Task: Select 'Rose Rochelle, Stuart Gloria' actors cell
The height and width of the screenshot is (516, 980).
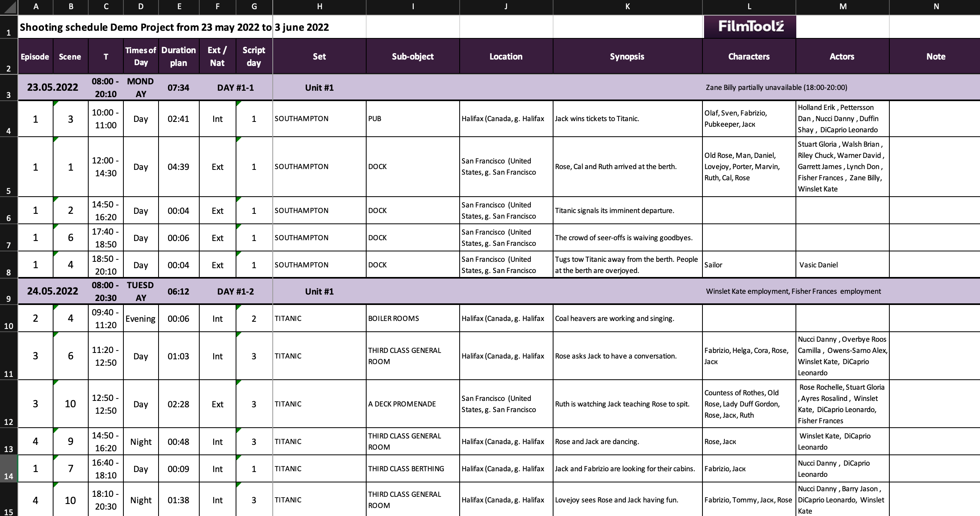Action: tap(842, 404)
